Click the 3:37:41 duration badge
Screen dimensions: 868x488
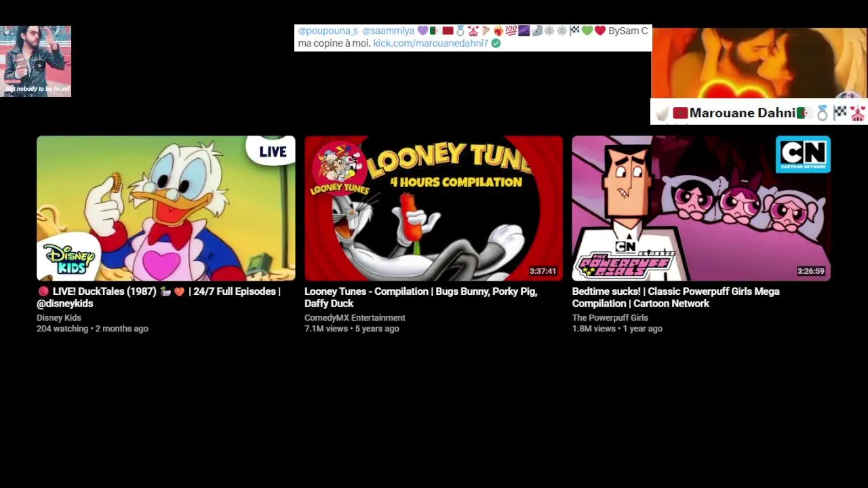[x=542, y=271]
